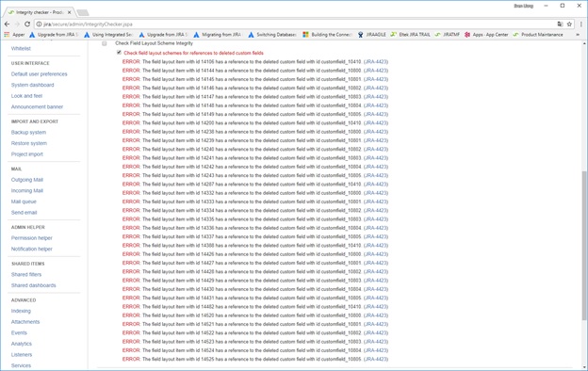The height and width of the screenshot is (371, 588).
Task: Open Eltek JIRA TRAIL bookmark
Action: coord(410,35)
